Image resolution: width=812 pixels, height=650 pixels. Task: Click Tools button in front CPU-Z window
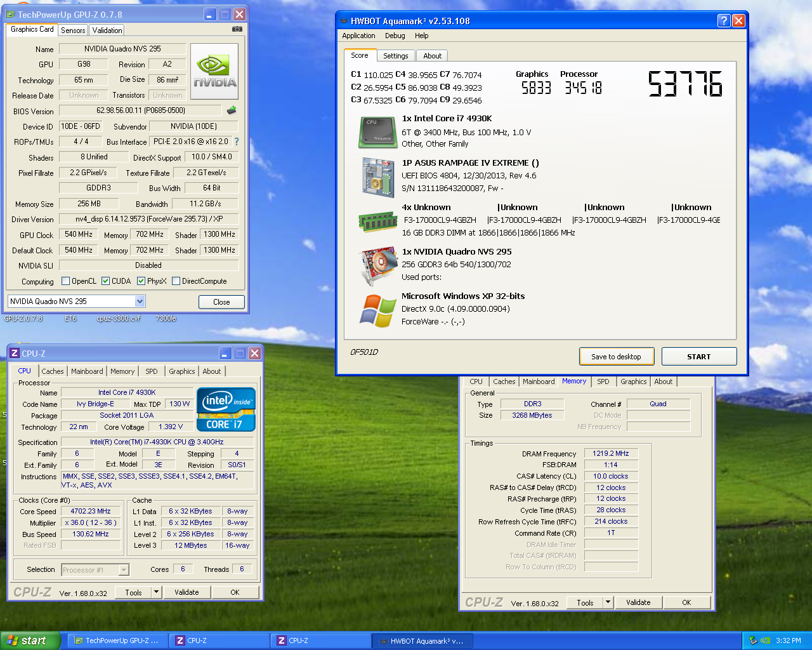[x=133, y=592]
